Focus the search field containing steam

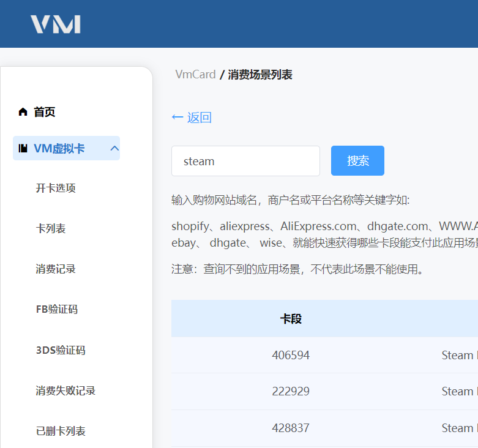tap(245, 161)
